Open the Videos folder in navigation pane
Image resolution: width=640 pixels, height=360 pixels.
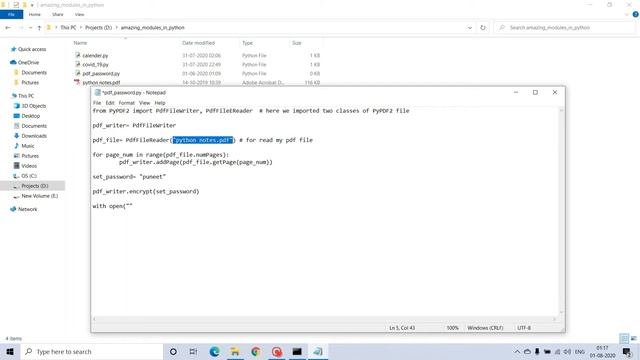(x=29, y=166)
